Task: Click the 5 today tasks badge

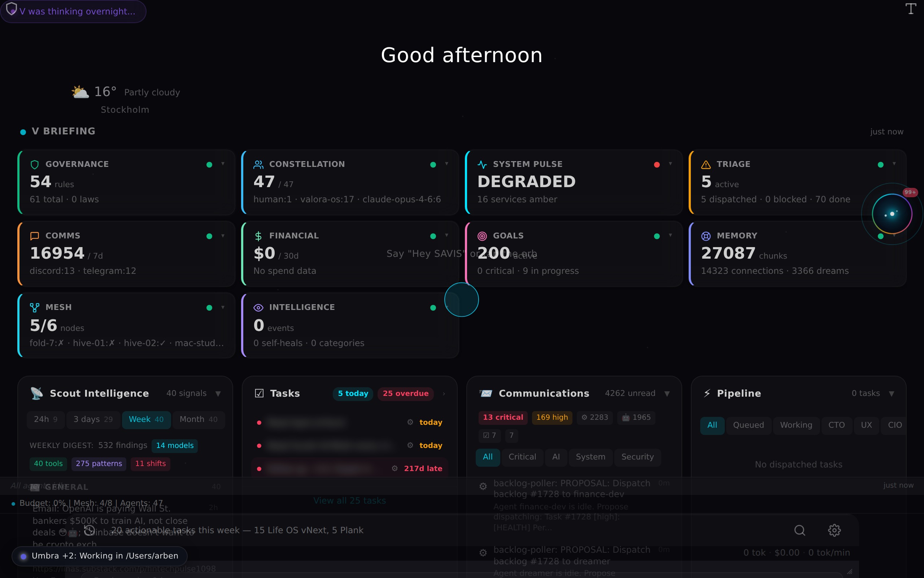Action: point(353,394)
